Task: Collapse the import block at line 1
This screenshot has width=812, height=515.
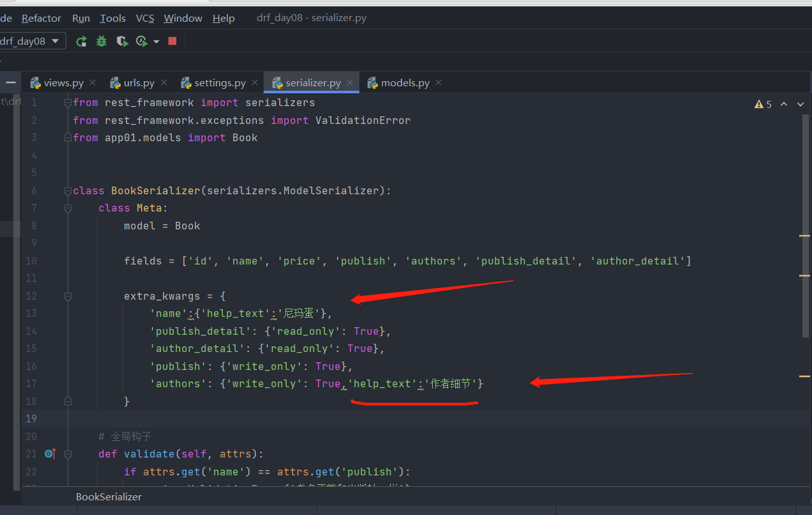Action: (x=68, y=102)
